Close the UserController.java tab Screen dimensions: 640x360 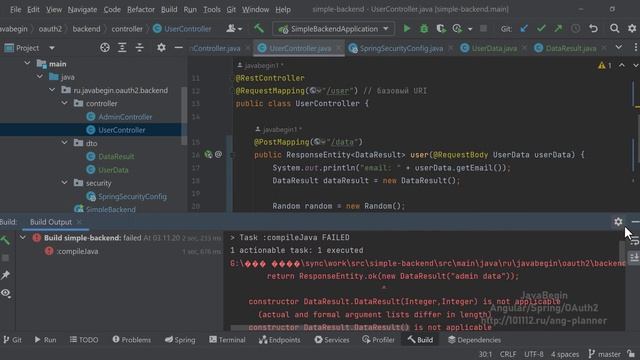click(339, 48)
